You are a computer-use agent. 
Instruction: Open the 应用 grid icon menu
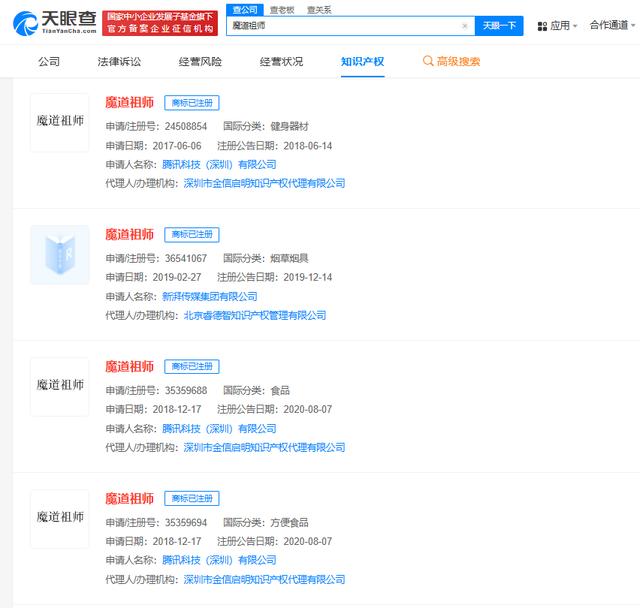pos(543,26)
